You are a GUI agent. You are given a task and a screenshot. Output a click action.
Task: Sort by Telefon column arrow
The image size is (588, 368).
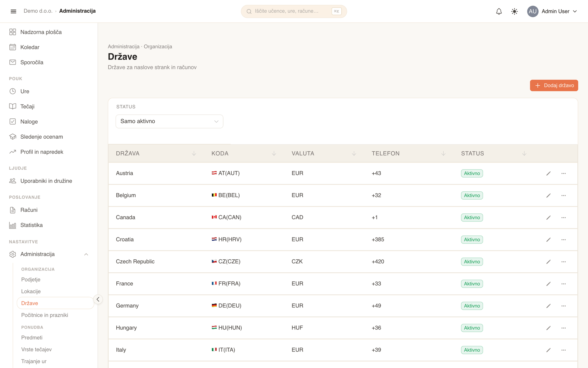[443, 153]
